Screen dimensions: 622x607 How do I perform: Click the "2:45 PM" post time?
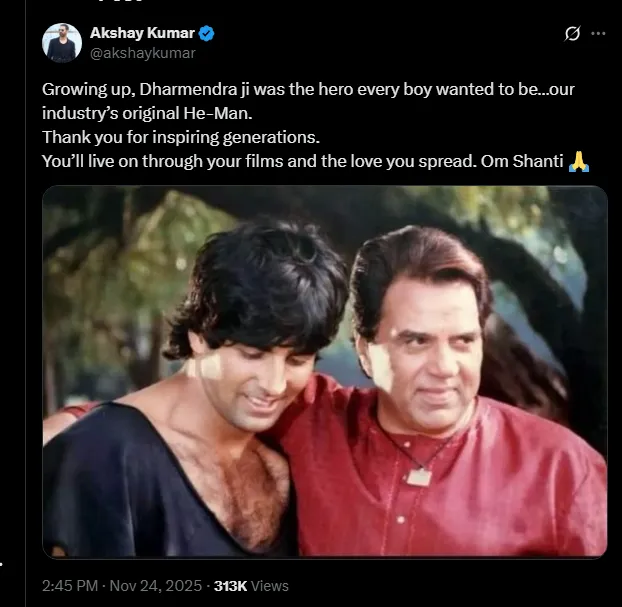(70, 585)
